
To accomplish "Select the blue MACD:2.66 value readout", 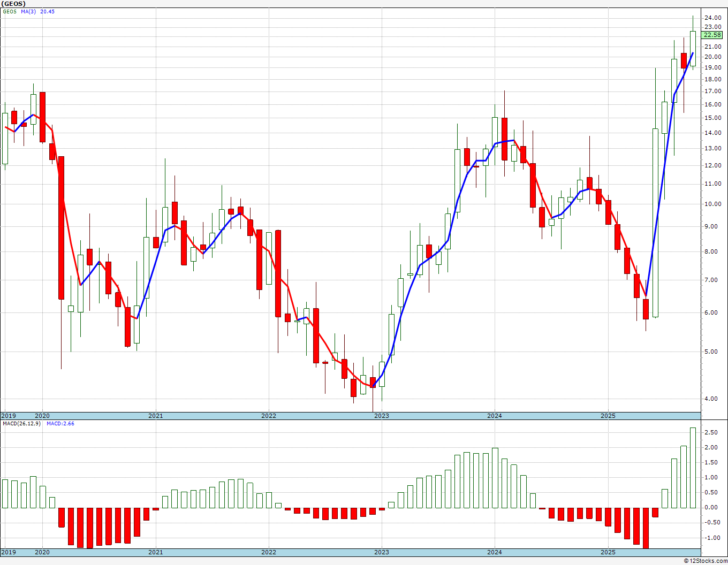I will click(60, 424).
